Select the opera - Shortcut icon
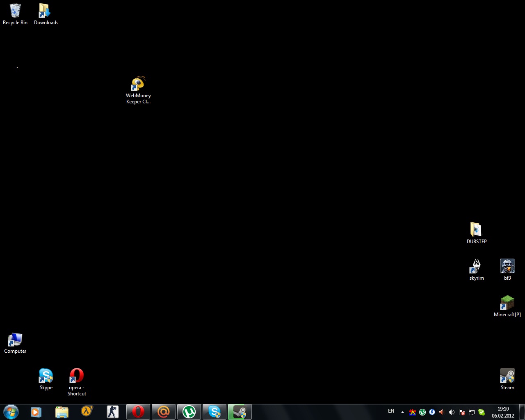Viewport: 525px width, 420px height. 77,382
